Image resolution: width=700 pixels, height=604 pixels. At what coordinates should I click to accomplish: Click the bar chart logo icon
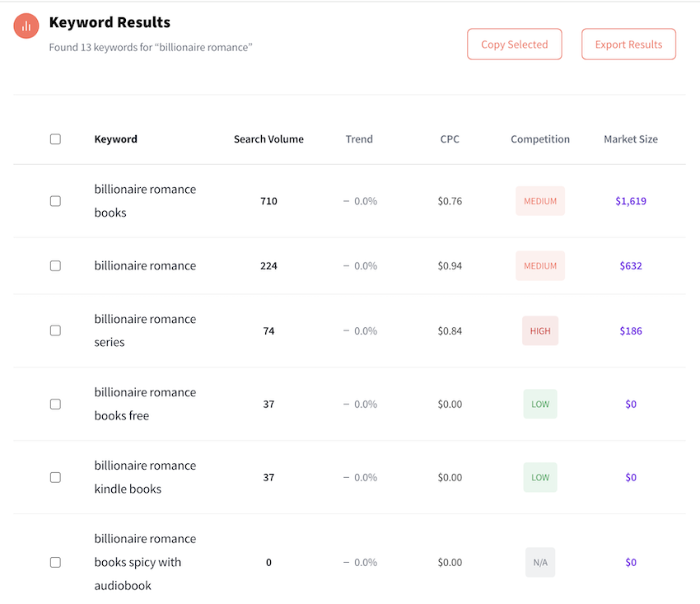coord(26,26)
